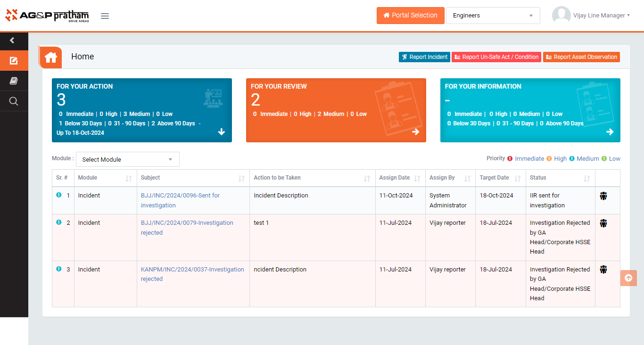Click the Home house icon

[51, 57]
